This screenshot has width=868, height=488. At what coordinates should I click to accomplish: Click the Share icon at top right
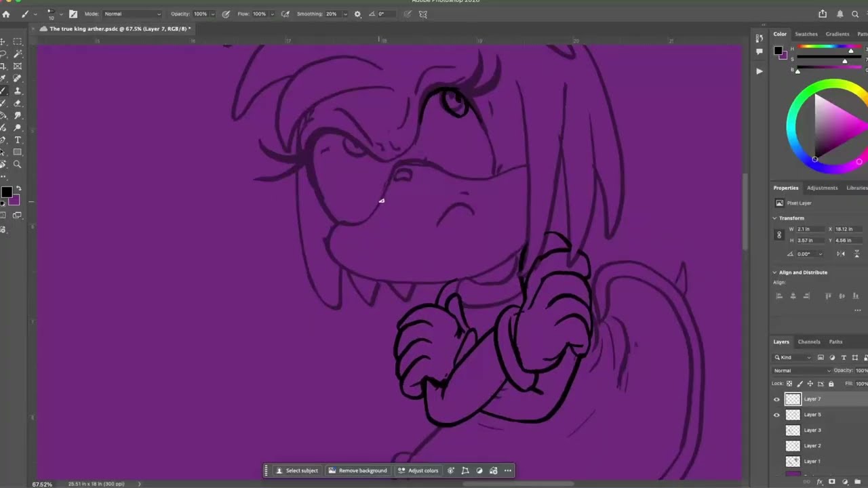tap(823, 14)
